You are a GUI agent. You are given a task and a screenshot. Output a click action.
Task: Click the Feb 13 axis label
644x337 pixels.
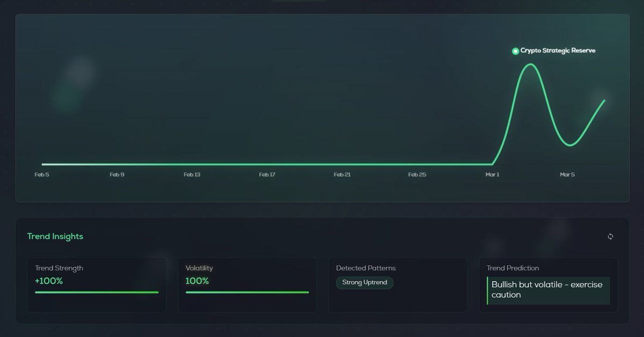pyautogui.click(x=192, y=175)
